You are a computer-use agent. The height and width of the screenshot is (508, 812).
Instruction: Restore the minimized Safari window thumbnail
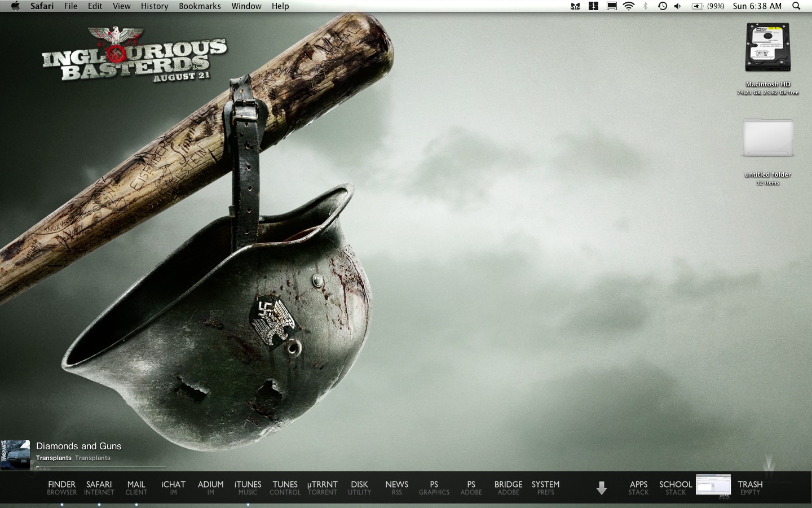(x=713, y=485)
